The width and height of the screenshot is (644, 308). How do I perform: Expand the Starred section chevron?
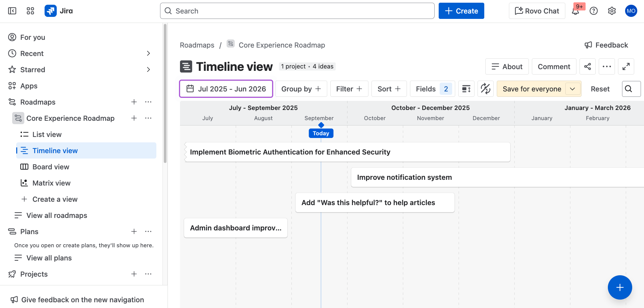tap(148, 69)
